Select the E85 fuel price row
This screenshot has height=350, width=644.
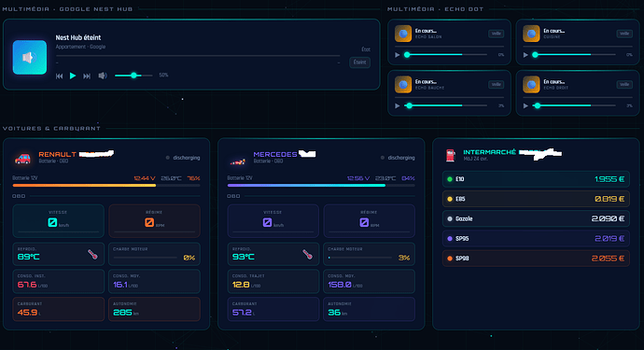click(x=536, y=199)
